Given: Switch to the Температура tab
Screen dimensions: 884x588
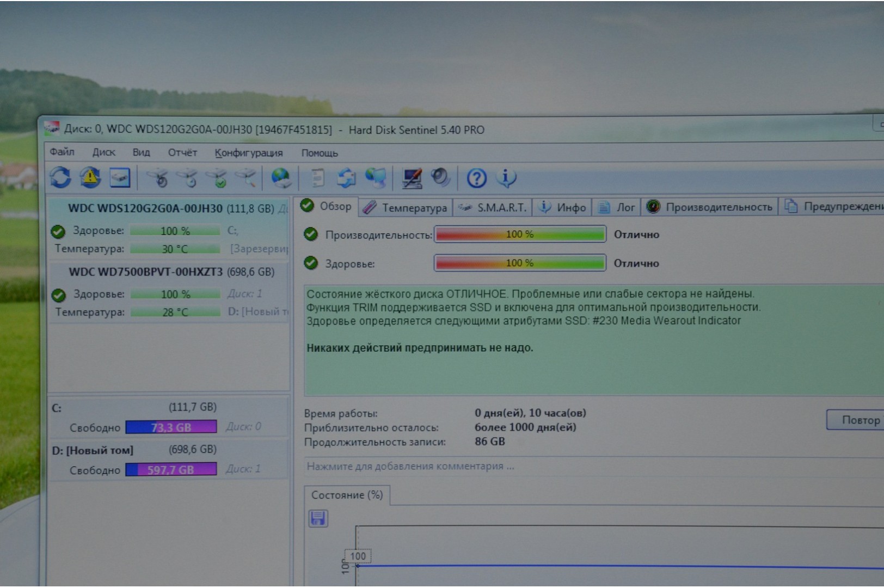Looking at the screenshot, I should 406,207.
